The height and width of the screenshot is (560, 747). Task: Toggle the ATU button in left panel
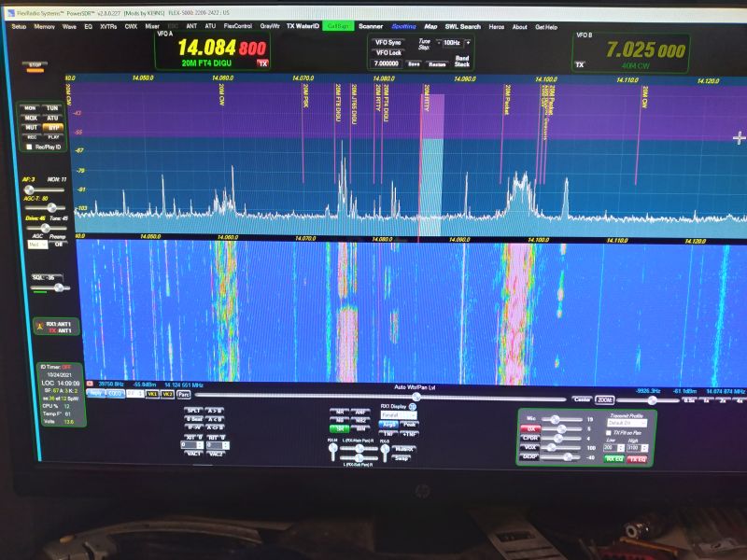(52, 118)
